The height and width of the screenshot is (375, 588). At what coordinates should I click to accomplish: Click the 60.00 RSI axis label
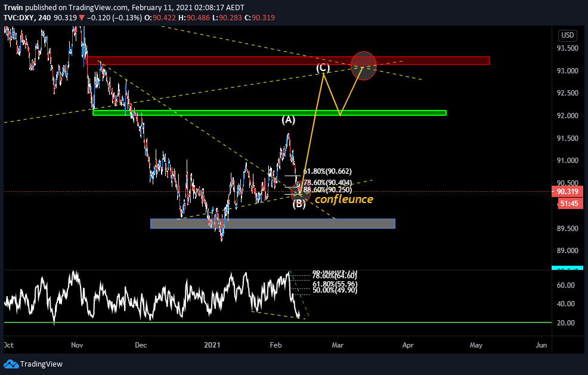[565, 285]
